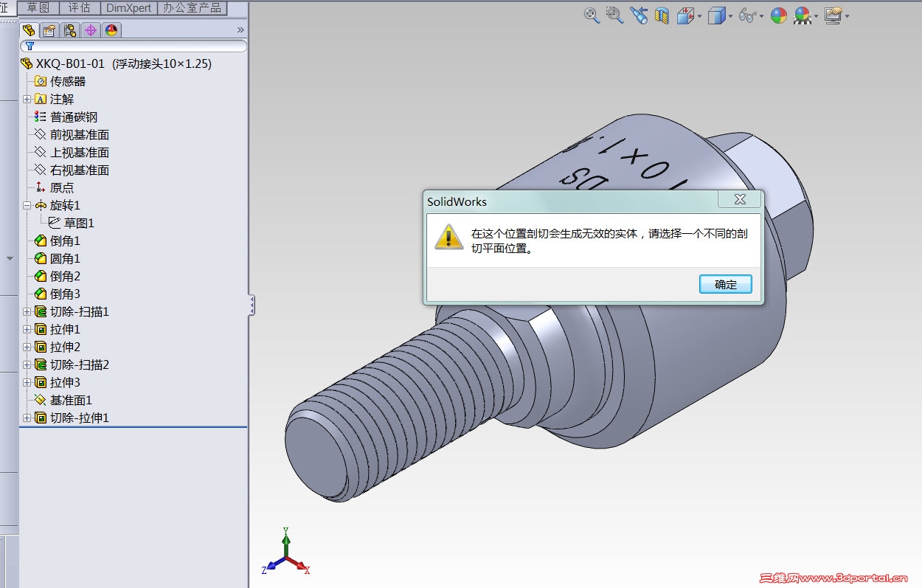922x588 pixels.
Task: Select the 注解 annotations item
Action: tap(55, 99)
